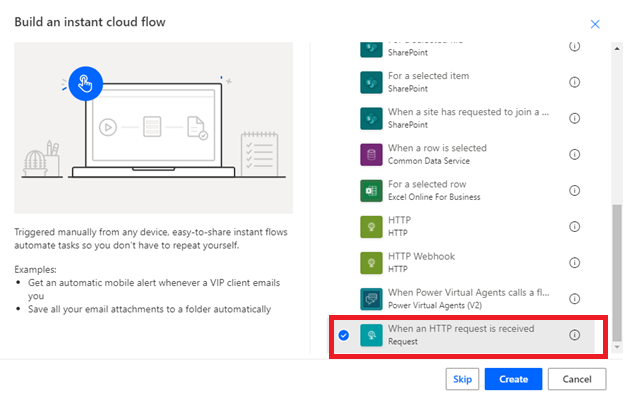Click the info icon in the topmost SharePoint row

[x=574, y=46]
